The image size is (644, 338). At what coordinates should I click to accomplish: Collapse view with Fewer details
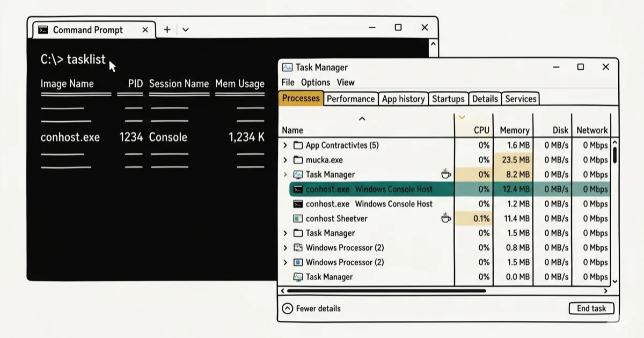pos(311,308)
